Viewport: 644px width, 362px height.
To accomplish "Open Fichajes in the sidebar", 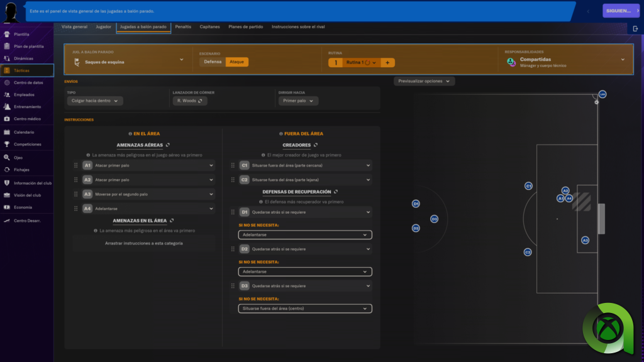I will tap(21, 170).
